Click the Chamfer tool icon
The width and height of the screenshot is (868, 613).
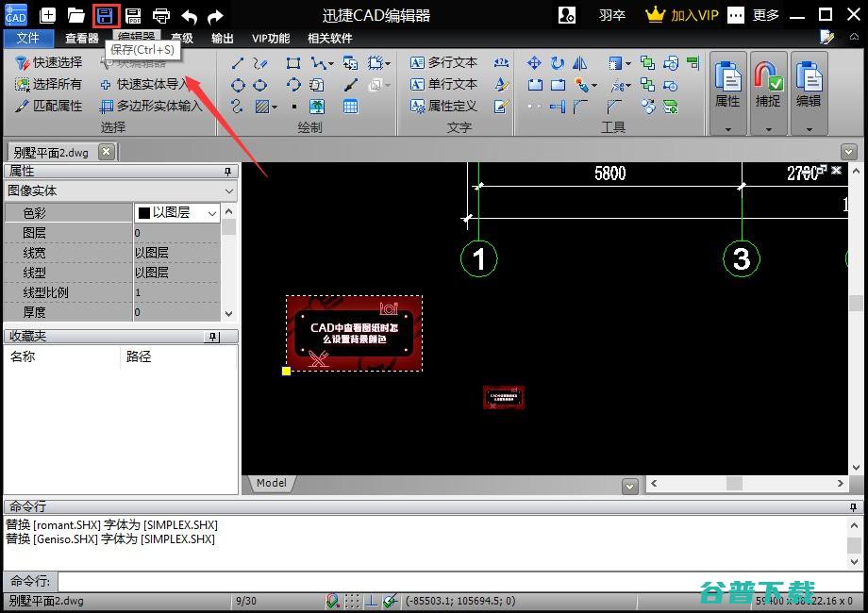click(614, 107)
